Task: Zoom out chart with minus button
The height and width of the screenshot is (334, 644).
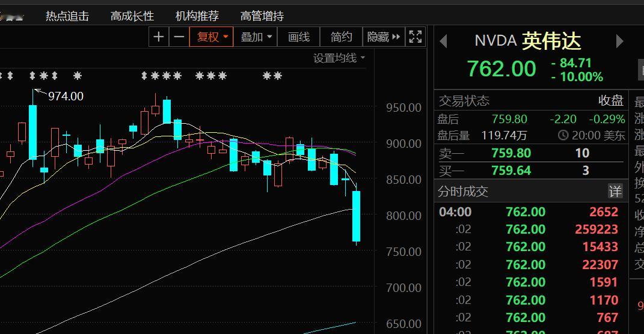Action: click(x=179, y=37)
